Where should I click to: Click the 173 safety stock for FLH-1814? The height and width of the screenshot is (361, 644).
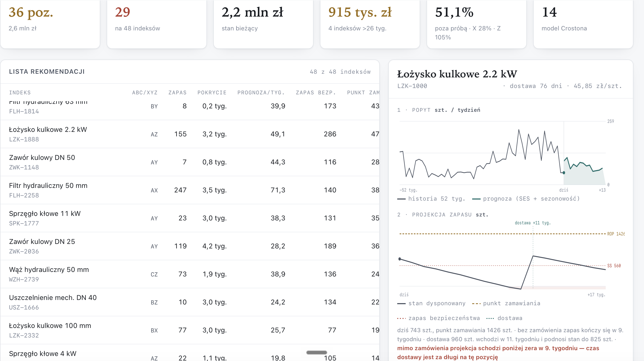330,106
